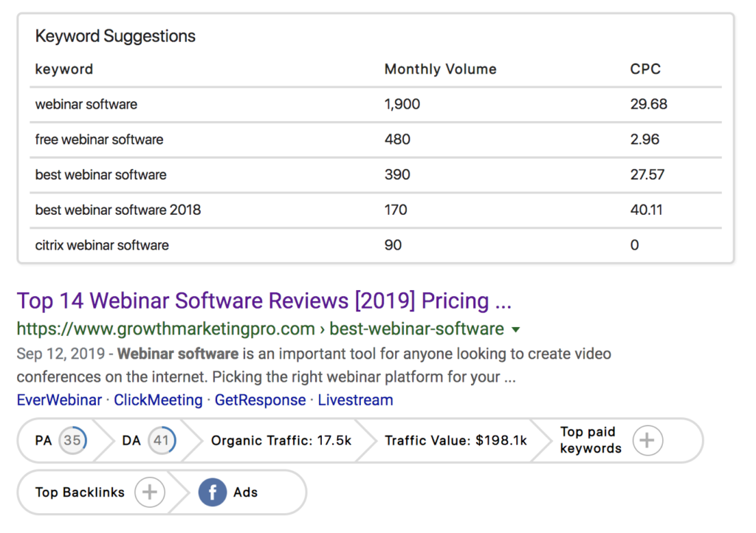The width and height of the screenshot is (756, 533).
Task: Click the 40.11 CPC value
Action: tap(646, 210)
